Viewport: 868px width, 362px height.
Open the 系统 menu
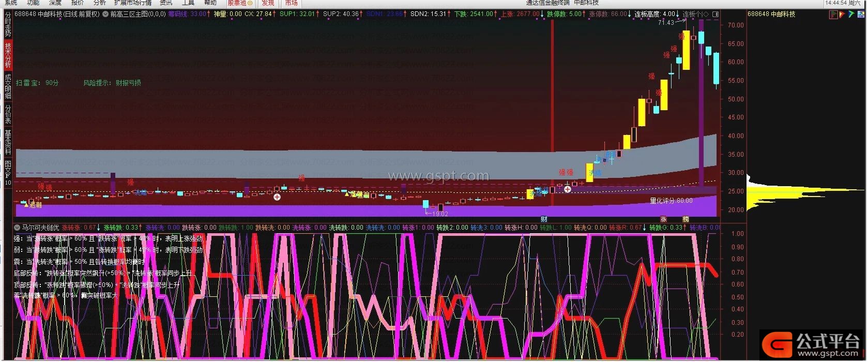11,3
